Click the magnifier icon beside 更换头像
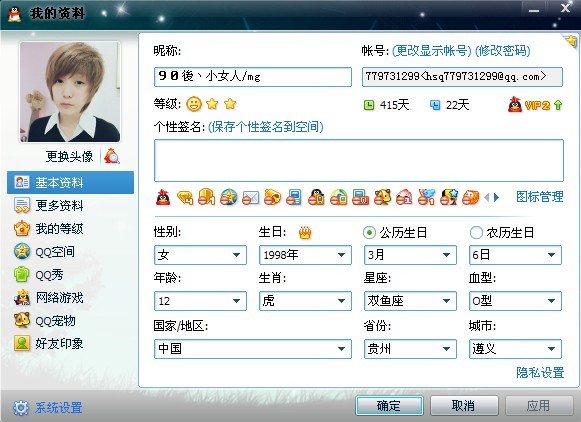The width and height of the screenshot is (581, 422). (x=112, y=156)
